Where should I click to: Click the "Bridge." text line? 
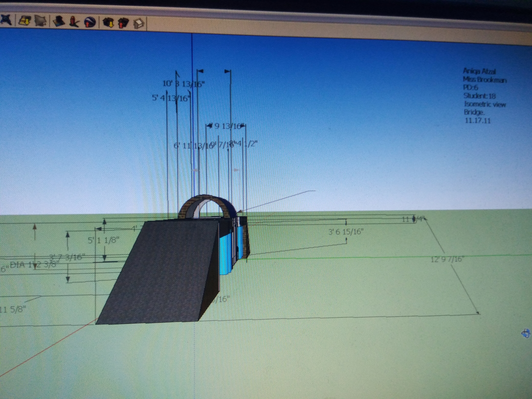[x=474, y=112]
